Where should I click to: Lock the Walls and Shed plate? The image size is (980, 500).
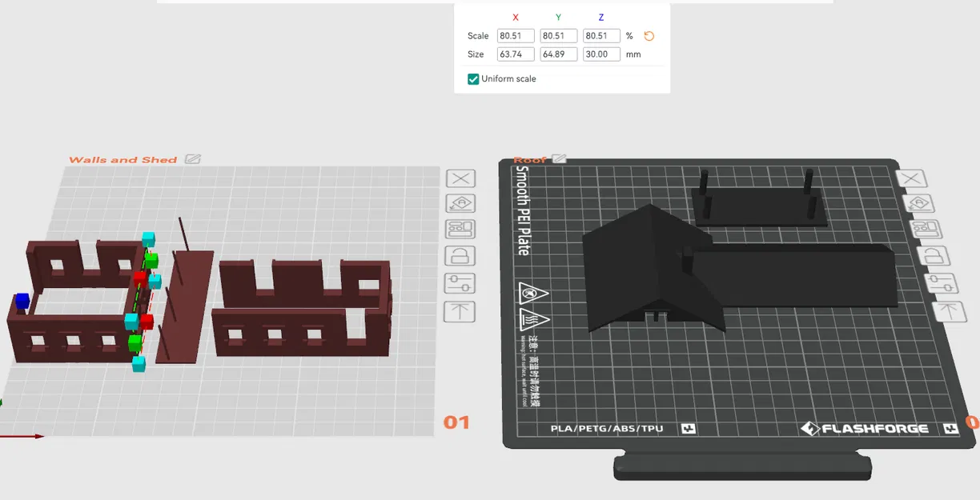pyautogui.click(x=460, y=256)
